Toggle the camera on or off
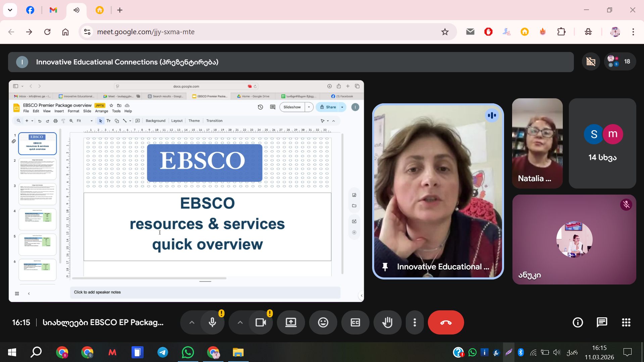 pos(261,322)
